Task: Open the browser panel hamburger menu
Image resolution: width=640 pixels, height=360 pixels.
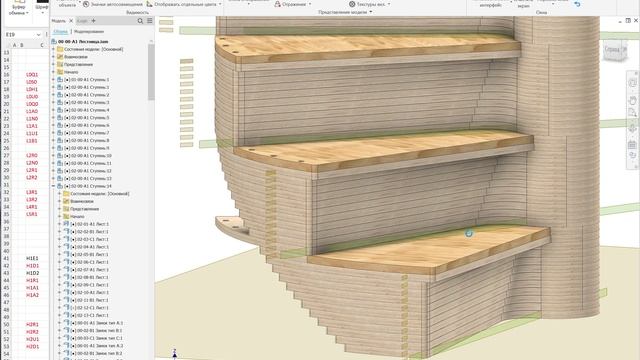Action: pyautogui.click(x=150, y=21)
